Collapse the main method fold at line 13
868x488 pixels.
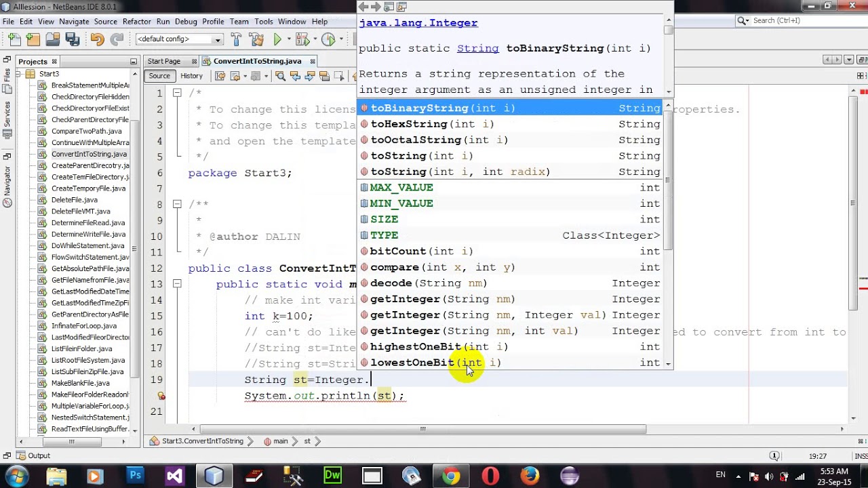point(176,284)
